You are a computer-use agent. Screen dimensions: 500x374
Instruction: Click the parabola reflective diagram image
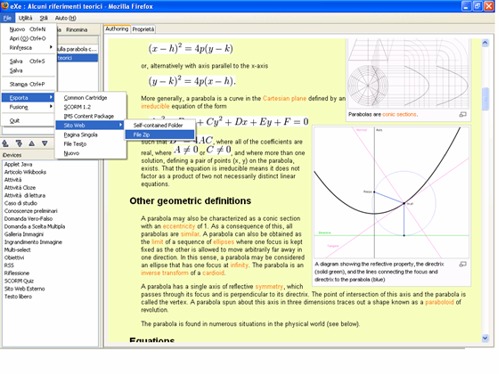point(391,192)
